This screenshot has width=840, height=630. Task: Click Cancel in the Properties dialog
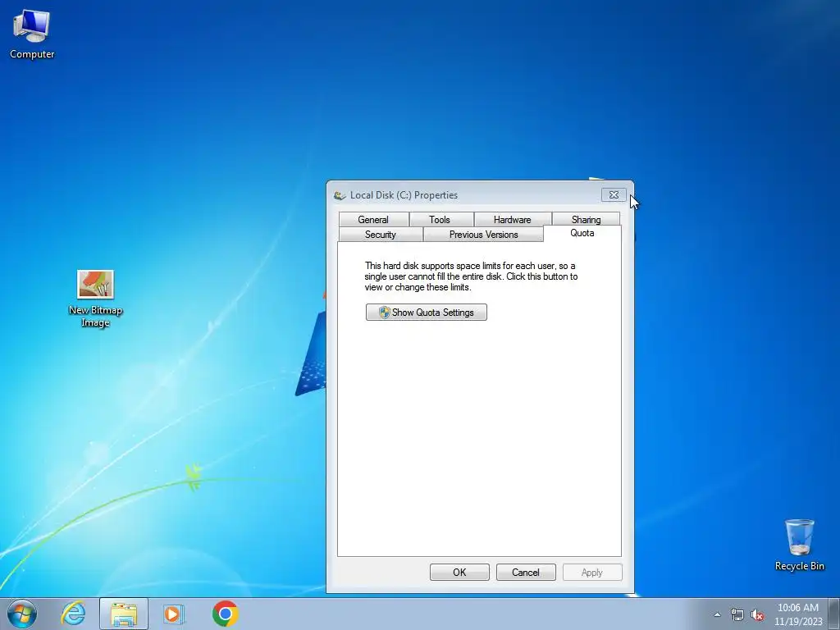pyautogui.click(x=526, y=572)
